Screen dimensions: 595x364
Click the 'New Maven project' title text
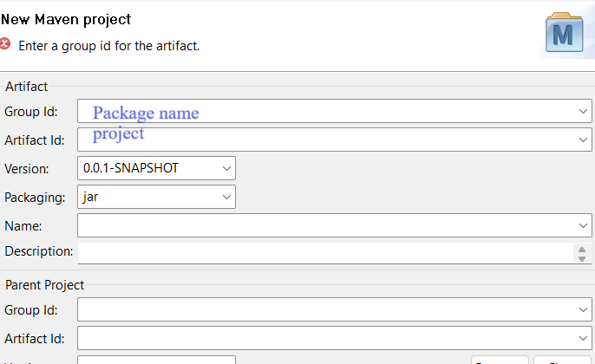66,20
